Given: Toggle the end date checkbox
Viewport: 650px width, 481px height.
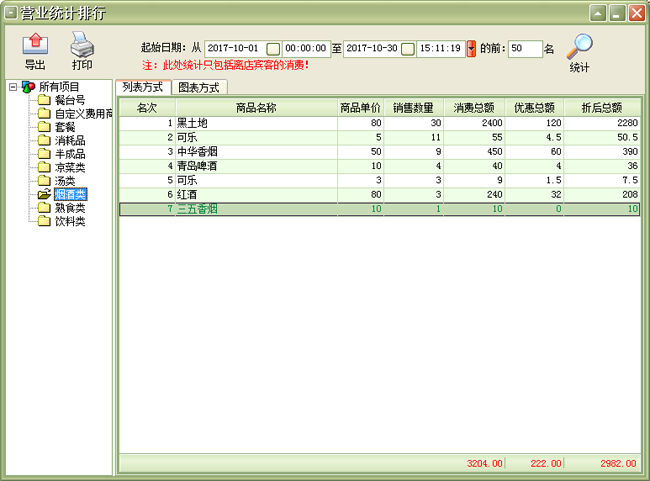Looking at the screenshot, I should click(x=408, y=48).
